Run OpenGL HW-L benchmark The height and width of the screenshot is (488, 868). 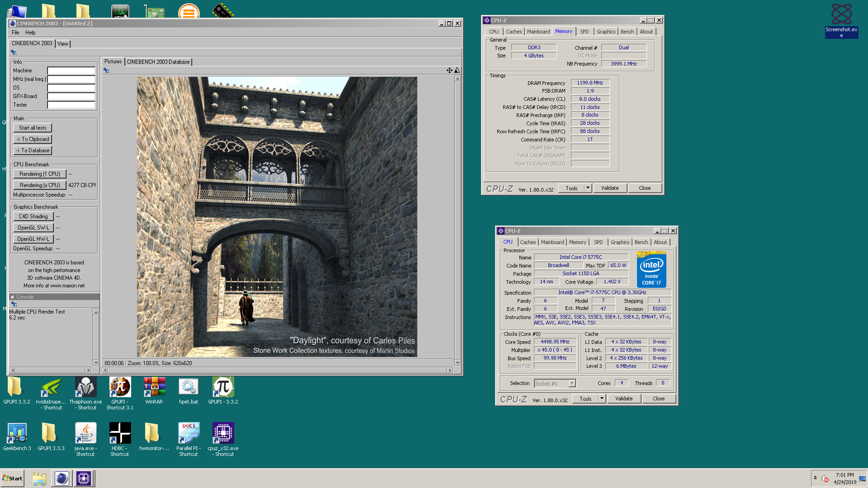click(33, 239)
